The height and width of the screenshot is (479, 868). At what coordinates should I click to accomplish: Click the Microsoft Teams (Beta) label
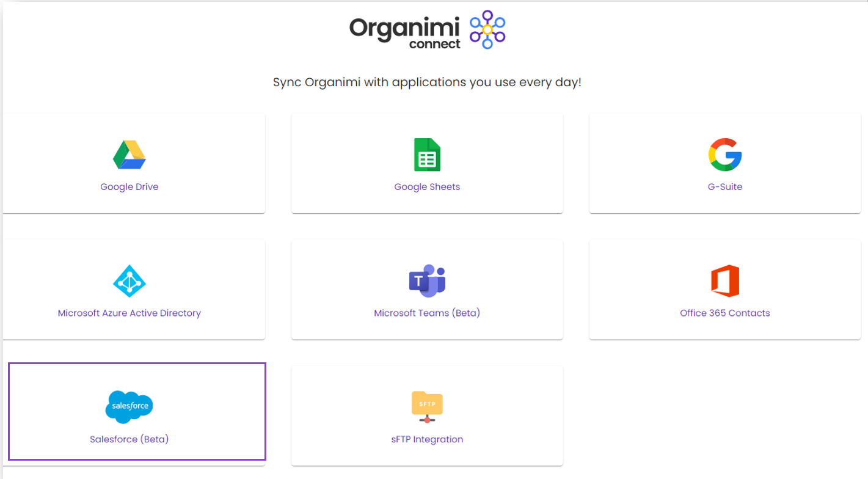pyautogui.click(x=427, y=313)
